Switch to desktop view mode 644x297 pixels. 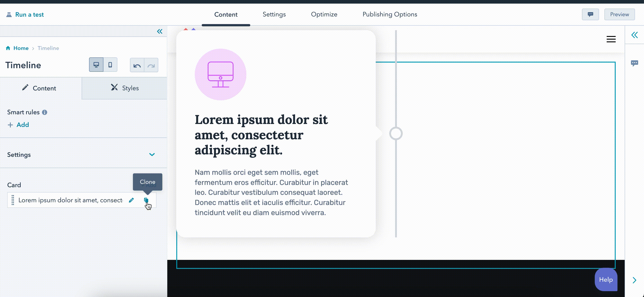pyautogui.click(x=96, y=65)
